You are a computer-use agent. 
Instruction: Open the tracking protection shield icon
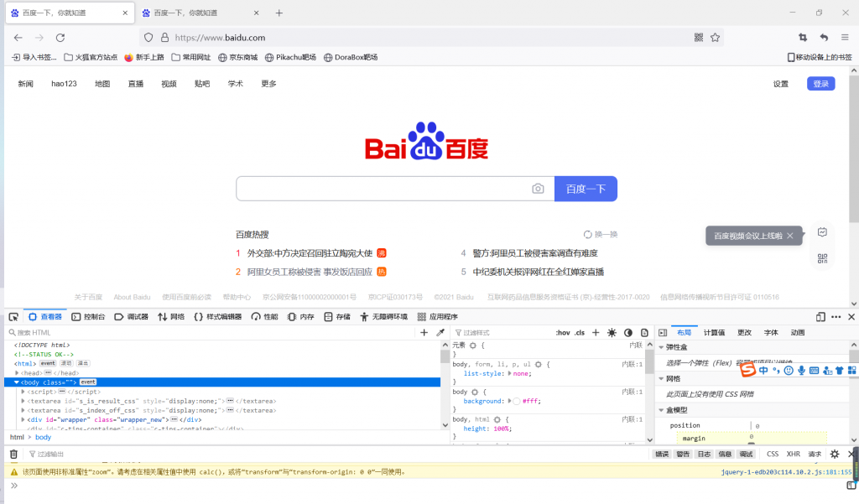pyautogui.click(x=148, y=37)
